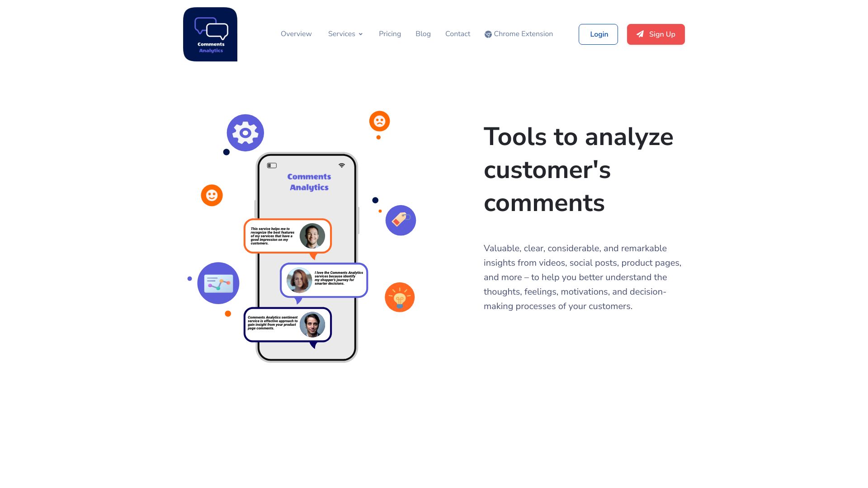
Task: Click the Chrome Extension browser icon
Action: 488,34
